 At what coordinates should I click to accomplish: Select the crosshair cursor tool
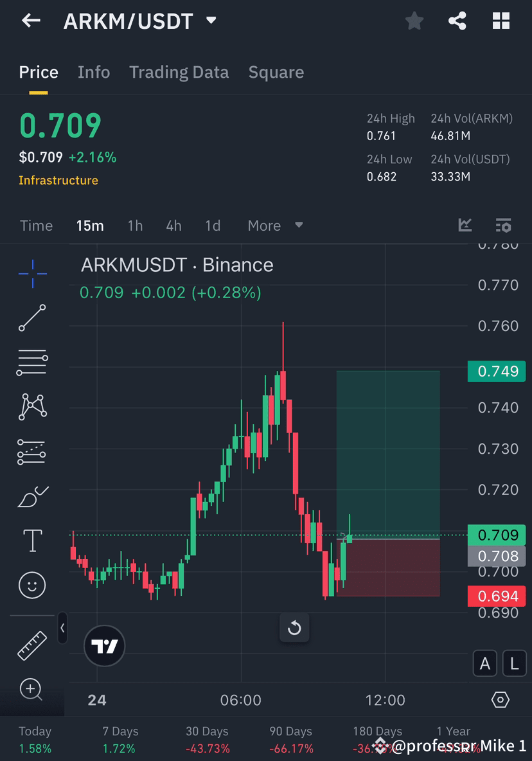(x=31, y=273)
